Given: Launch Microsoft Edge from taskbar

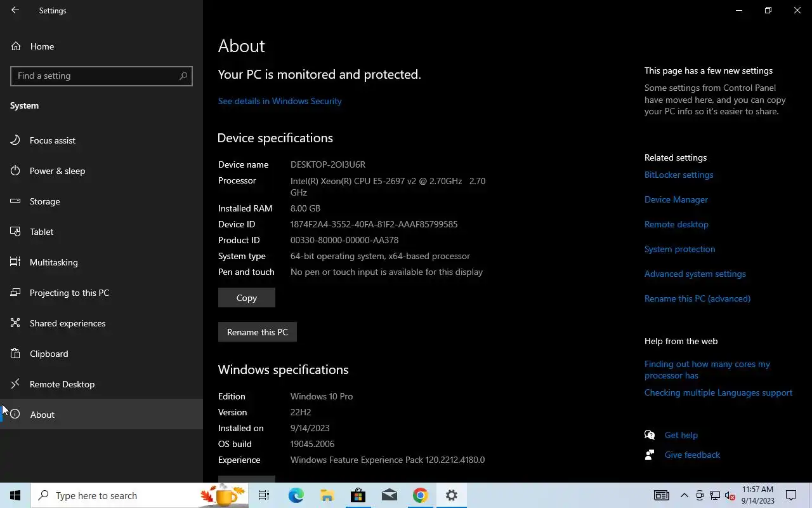Looking at the screenshot, I should coord(296,495).
